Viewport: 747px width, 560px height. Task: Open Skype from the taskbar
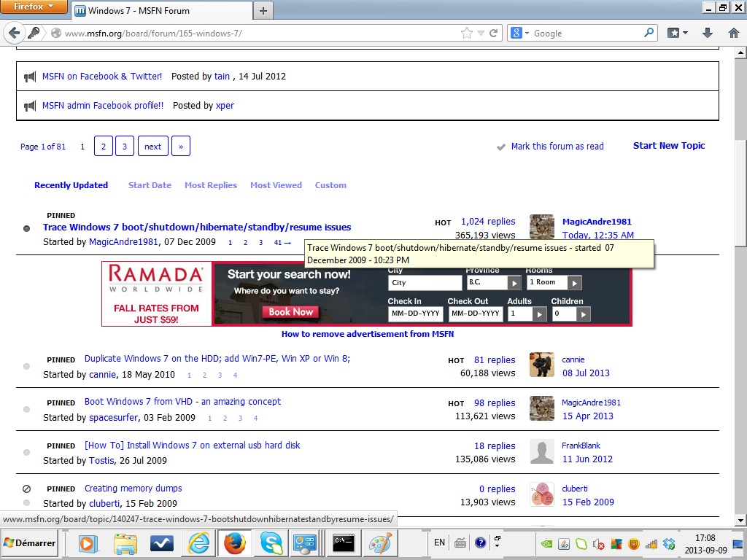point(271,543)
